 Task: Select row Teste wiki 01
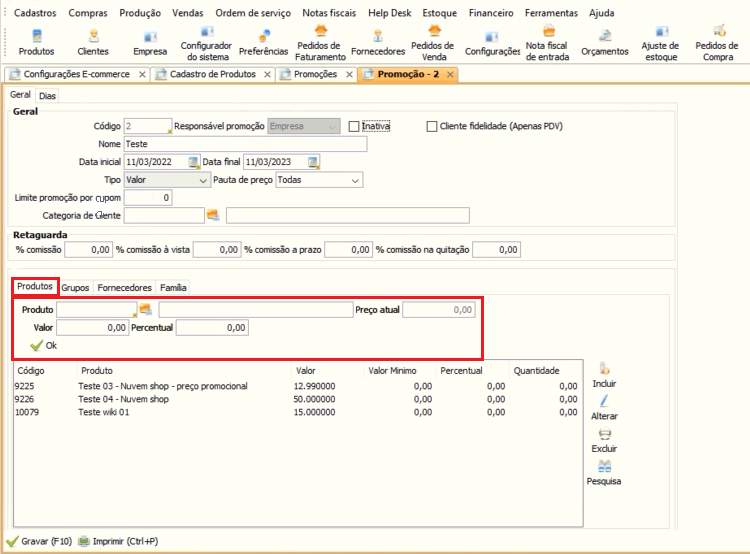[x=298, y=412]
